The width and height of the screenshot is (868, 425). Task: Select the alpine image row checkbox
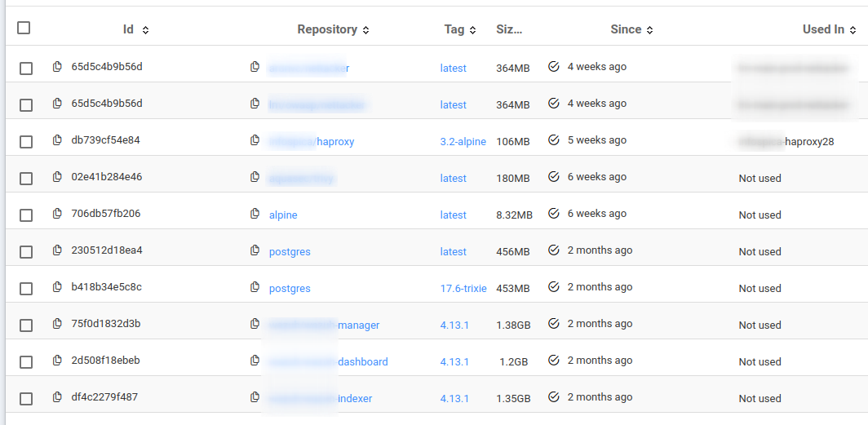pos(26,215)
